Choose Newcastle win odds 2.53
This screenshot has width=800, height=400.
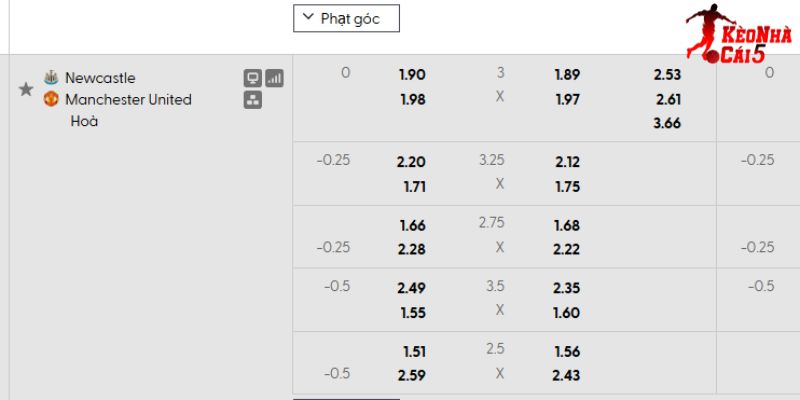[668, 74]
